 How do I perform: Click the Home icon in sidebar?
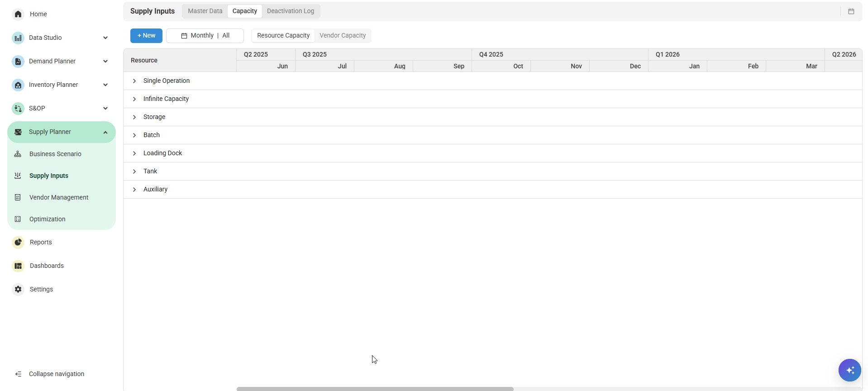tap(18, 14)
